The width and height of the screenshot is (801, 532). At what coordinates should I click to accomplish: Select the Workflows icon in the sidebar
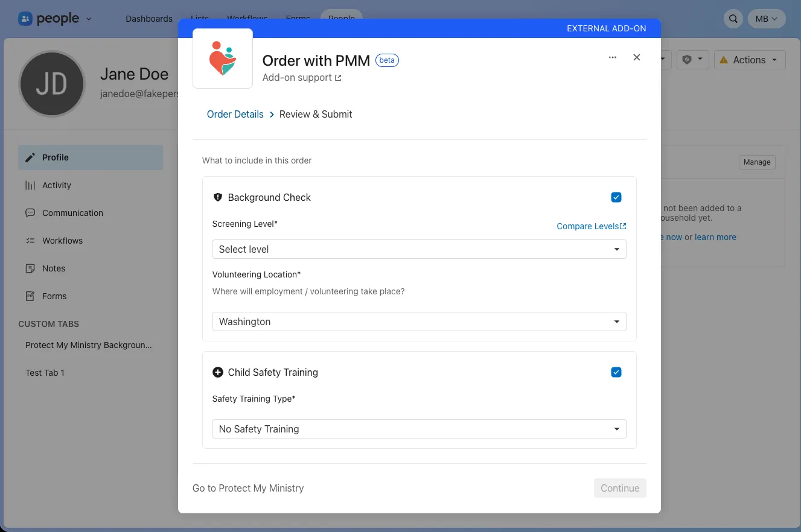click(30, 241)
